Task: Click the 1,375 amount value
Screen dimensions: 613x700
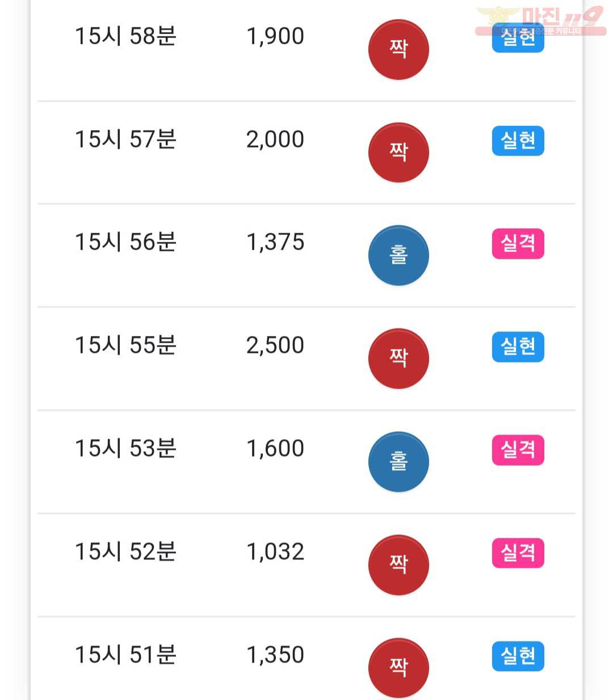Action: (x=275, y=242)
